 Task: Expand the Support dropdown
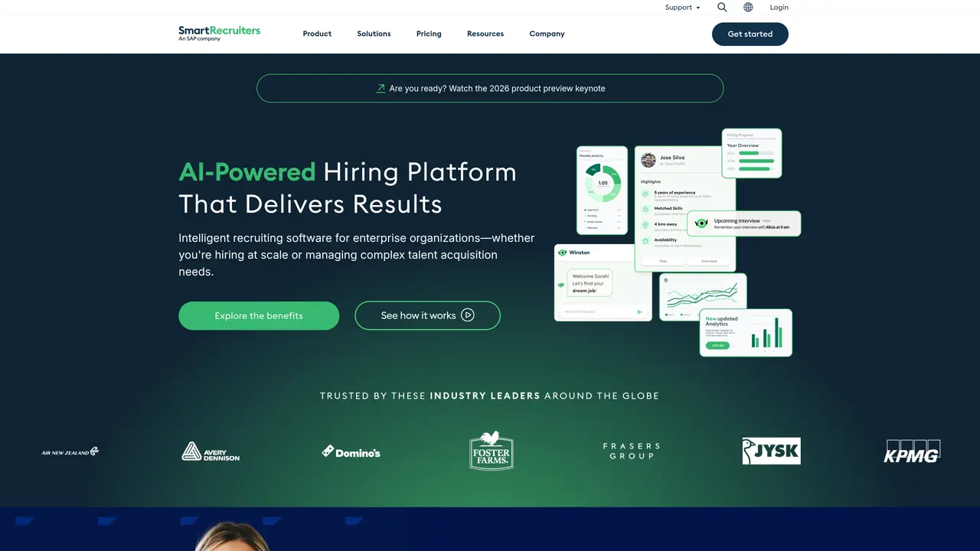[682, 8]
